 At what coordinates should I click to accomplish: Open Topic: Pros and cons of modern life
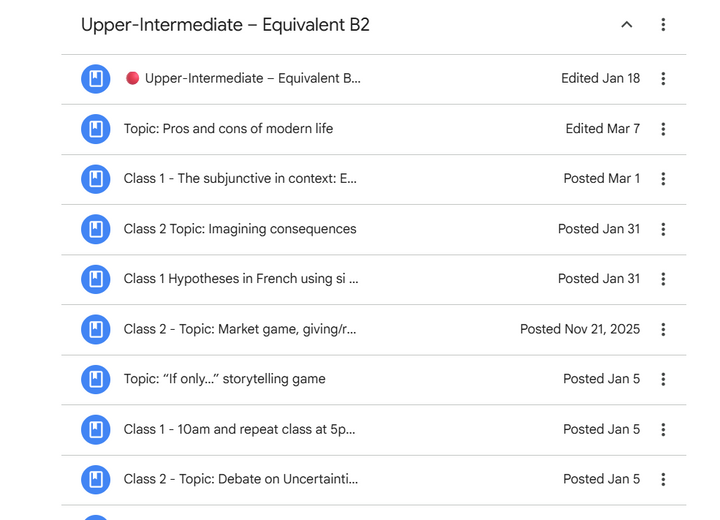[228, 129]
